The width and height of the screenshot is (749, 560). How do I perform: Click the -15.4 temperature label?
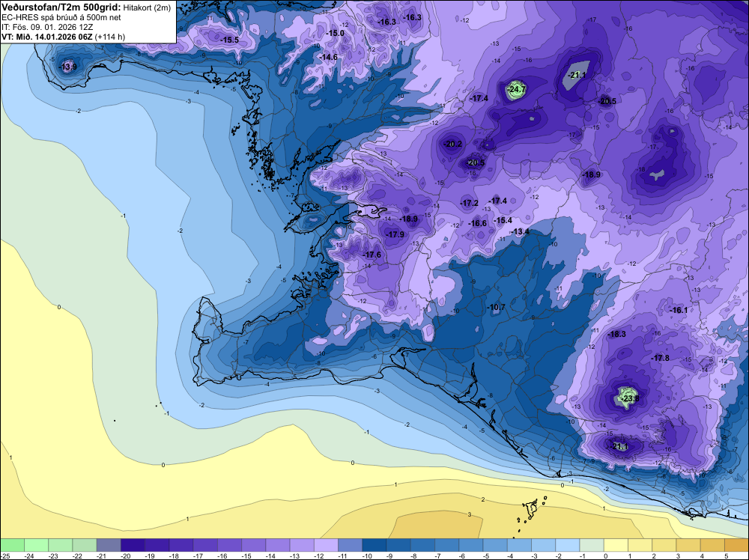click(x=503, y=221)
